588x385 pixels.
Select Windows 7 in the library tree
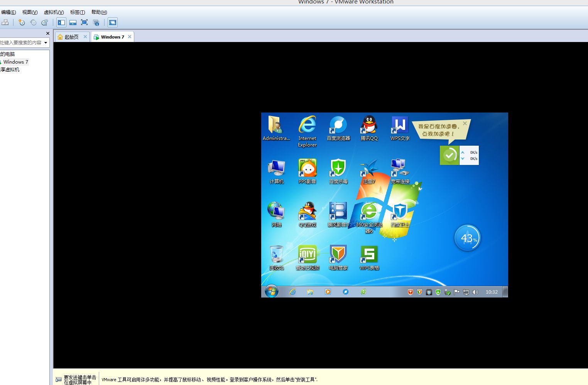tap(16, 62)
